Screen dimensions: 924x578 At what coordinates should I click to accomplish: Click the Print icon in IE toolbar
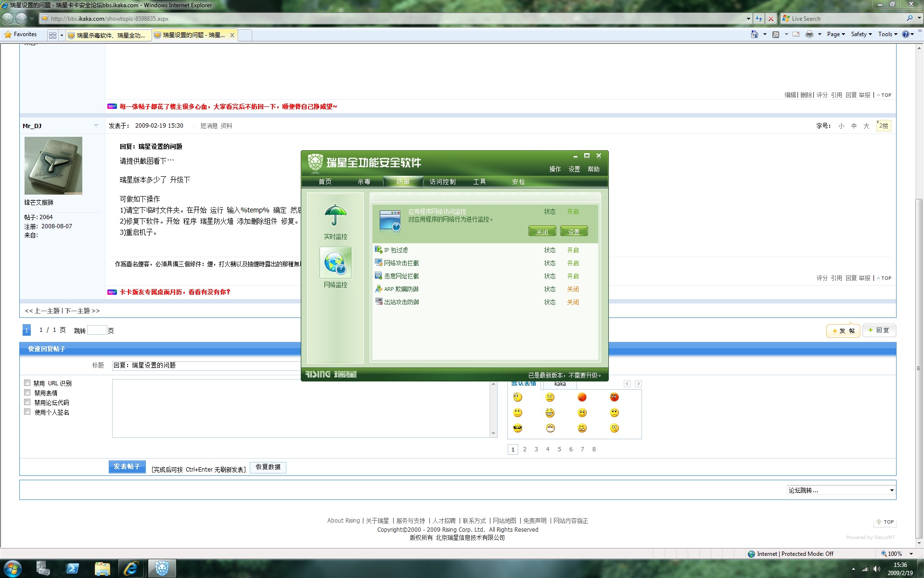pyautogui.click(x=809, y=34)
